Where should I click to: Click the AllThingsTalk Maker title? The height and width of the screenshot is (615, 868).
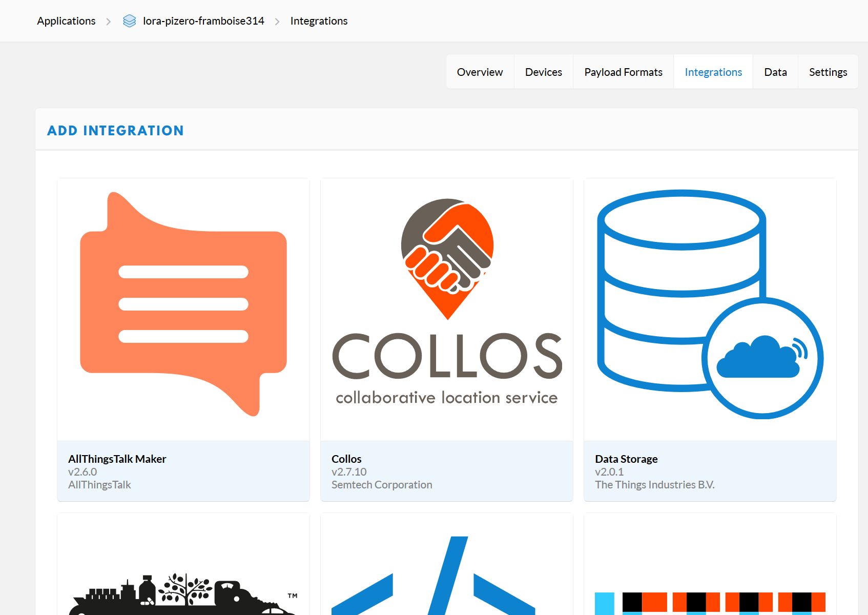point(117,459)
